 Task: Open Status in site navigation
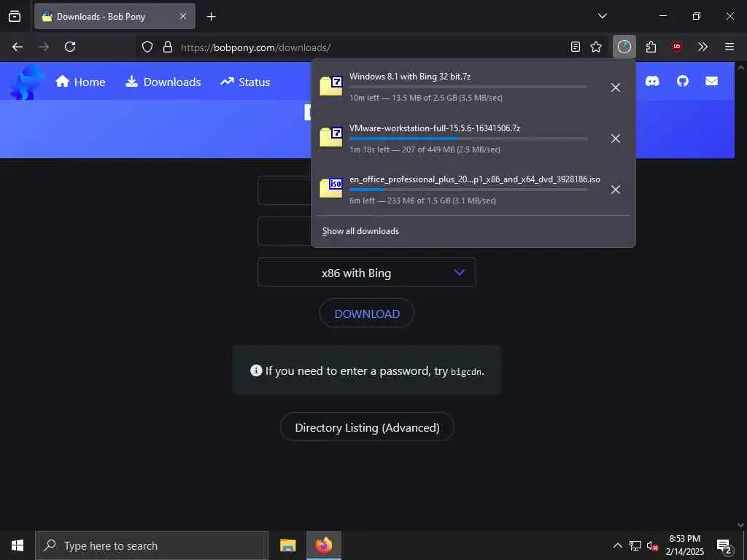(245, 82)
